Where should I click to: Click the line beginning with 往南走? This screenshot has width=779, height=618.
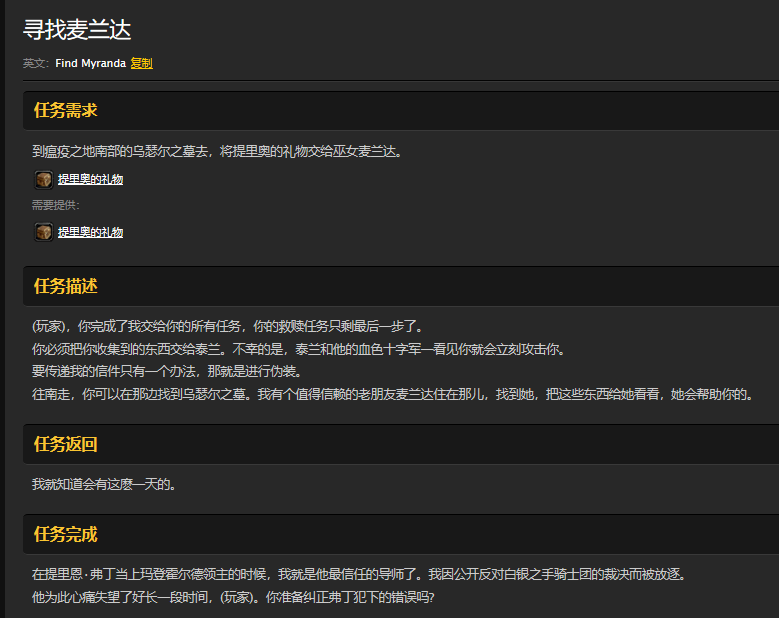tap(391, 394)
